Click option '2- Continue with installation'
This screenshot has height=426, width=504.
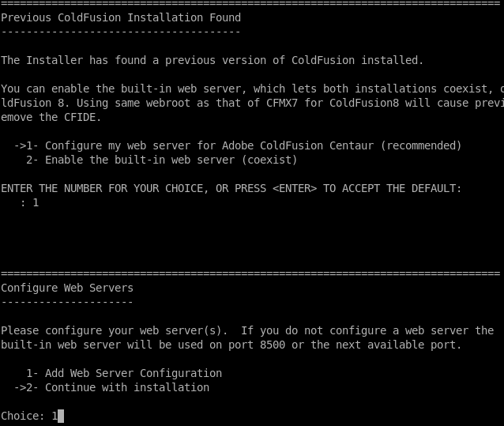coord(111,387)
